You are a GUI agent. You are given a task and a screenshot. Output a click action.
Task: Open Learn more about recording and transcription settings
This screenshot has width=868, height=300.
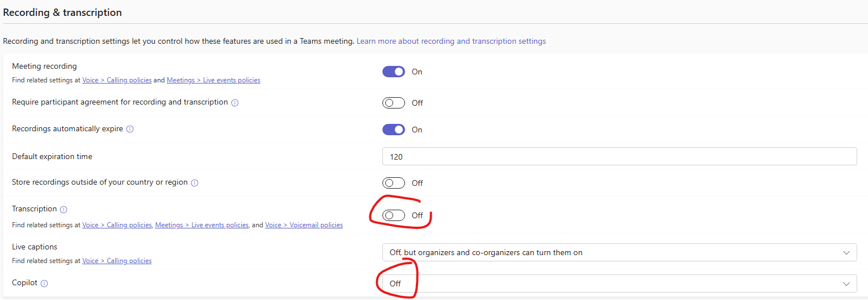coord(451,41)
